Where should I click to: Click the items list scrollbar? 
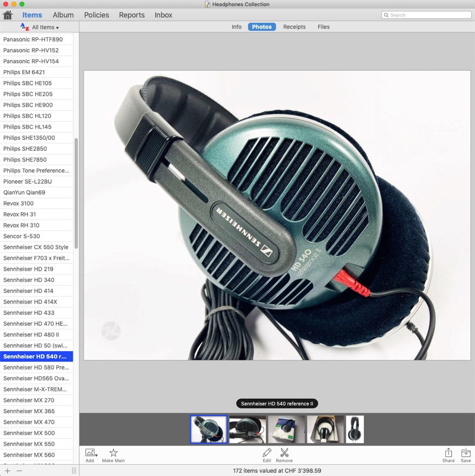pos(76,193)
